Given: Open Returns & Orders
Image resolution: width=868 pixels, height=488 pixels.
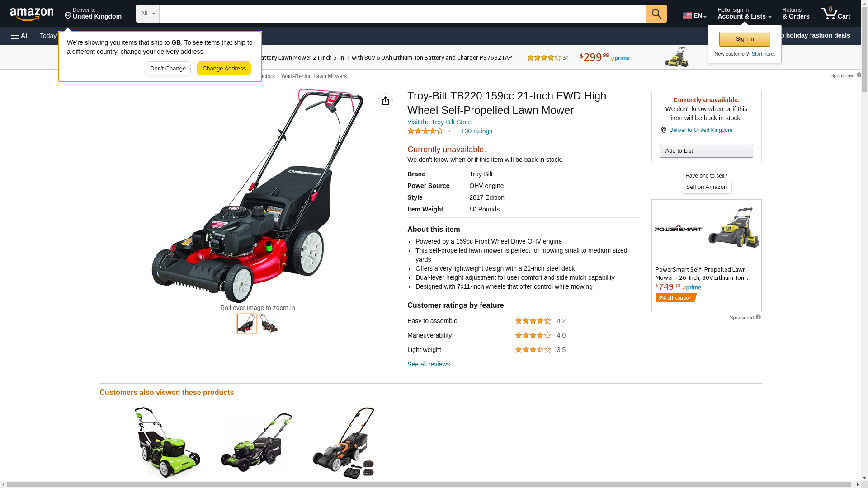Looking at the screenshot, I should (x=796, y=14).
